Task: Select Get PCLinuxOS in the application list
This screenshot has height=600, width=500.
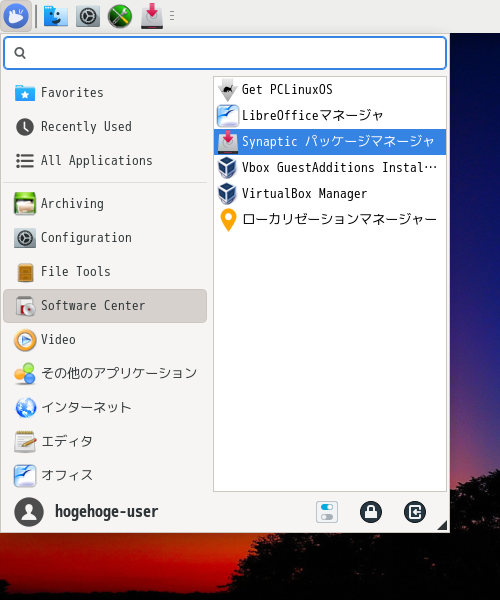Action: 330,90
